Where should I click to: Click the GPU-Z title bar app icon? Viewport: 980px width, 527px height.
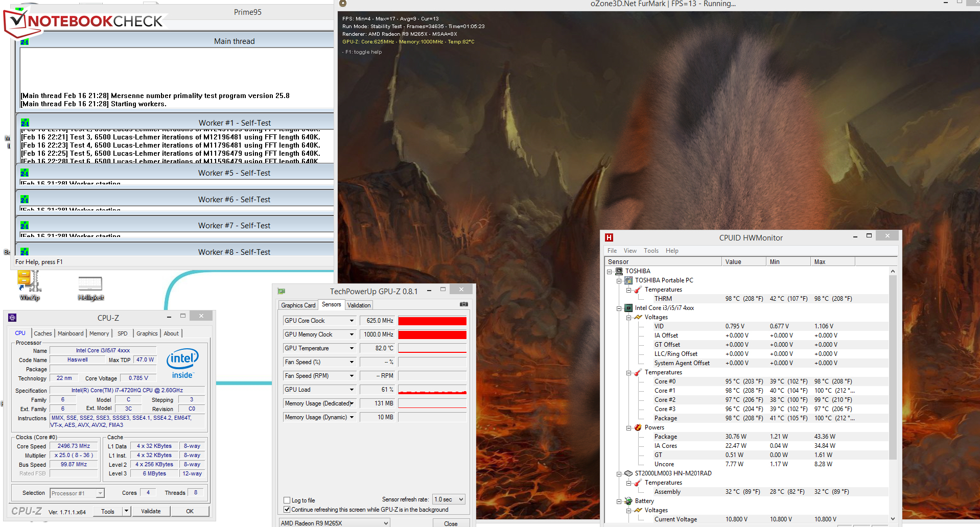[281, 291]
